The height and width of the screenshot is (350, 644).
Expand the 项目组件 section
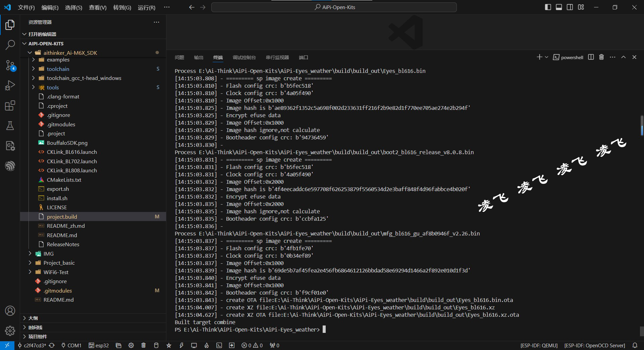(x=93, y=337)
